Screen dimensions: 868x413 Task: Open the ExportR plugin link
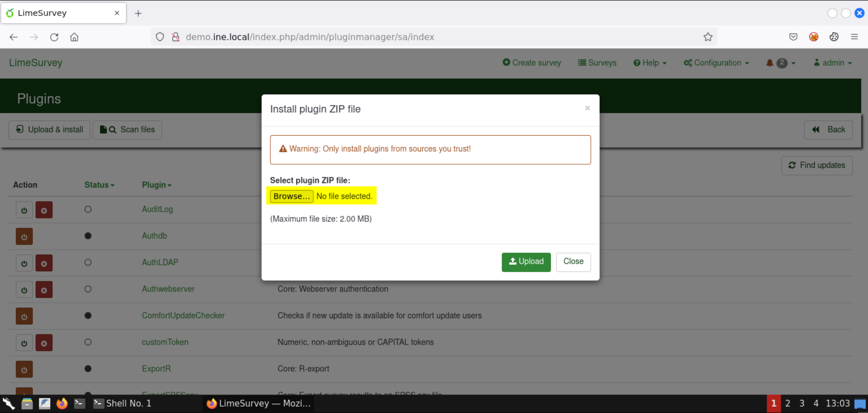pyautogui.click(x=156, y=369)
